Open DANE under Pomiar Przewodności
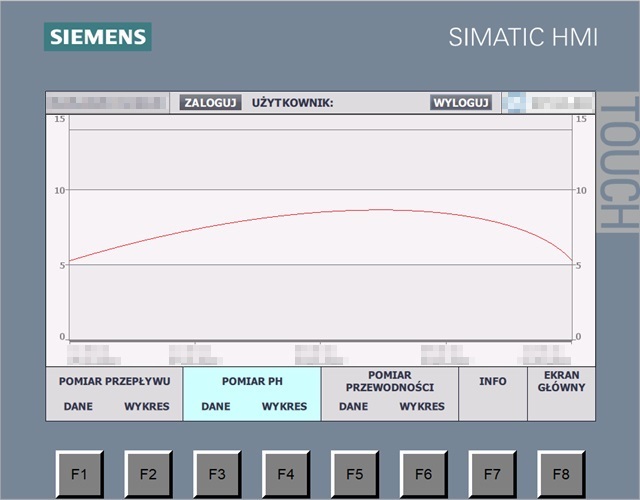Image resolution: width=640 pixels, height=500 pixels. click(x=353, y=407)
